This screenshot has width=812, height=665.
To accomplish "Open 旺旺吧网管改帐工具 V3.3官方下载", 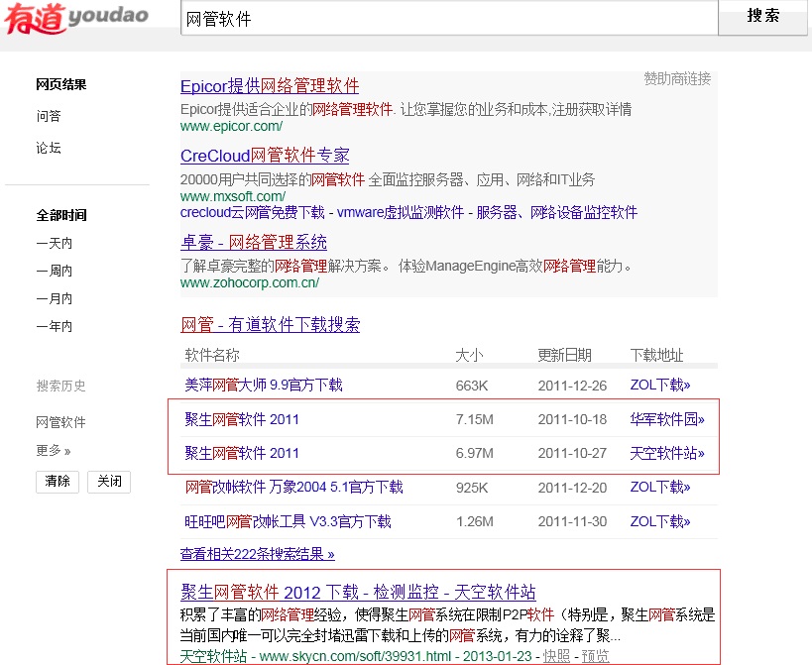I will [x=288, y=521].
